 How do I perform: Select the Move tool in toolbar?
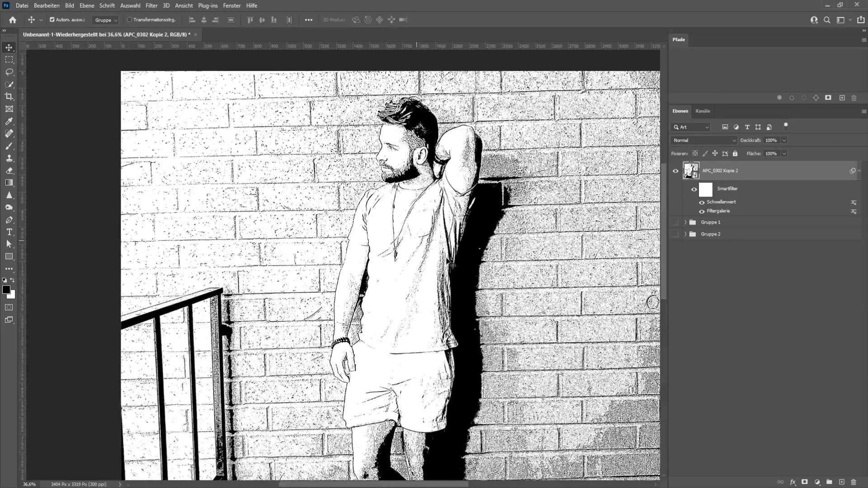(x=9, y=47)
